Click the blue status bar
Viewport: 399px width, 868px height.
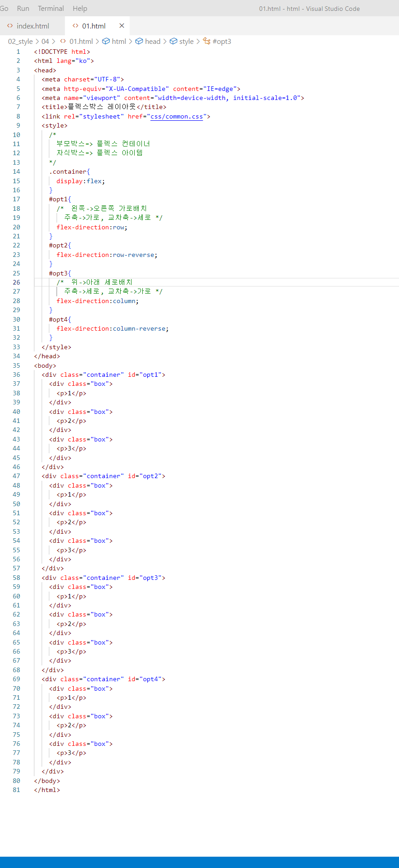[x=199, y=862]
